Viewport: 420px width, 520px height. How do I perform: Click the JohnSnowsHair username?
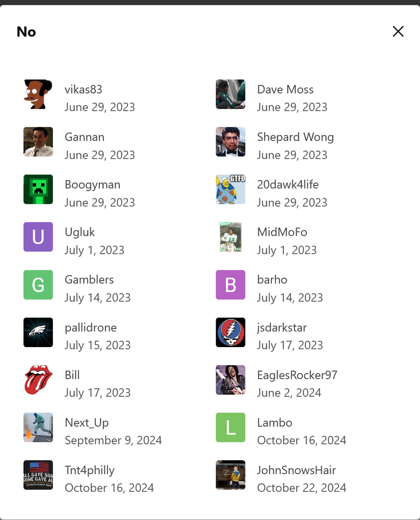(x=296, y=470)
